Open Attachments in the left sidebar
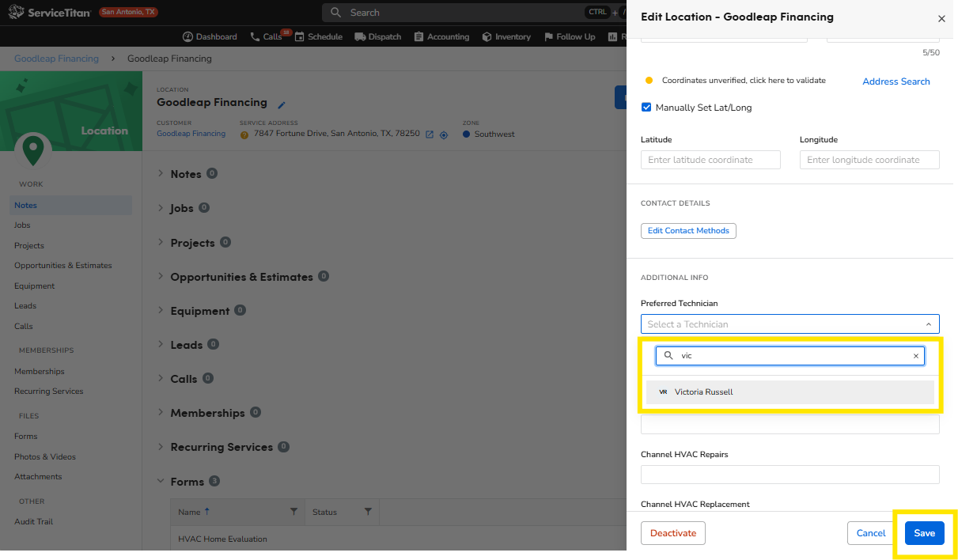 tap(38, 477)
